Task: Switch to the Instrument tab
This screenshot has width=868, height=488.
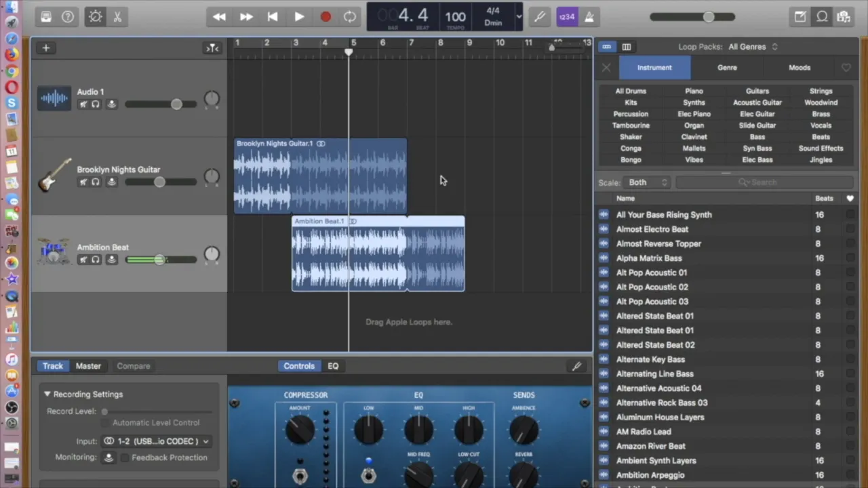Action: click(654, 67)
